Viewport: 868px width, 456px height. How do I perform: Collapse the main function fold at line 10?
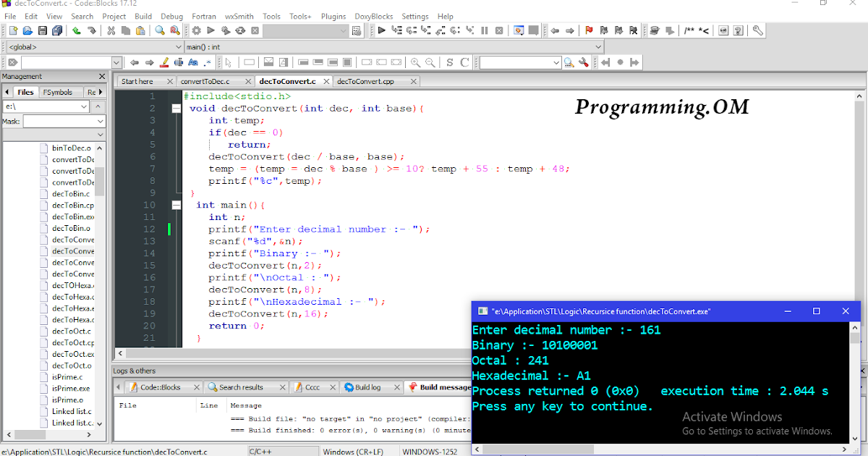coord(176,205)
